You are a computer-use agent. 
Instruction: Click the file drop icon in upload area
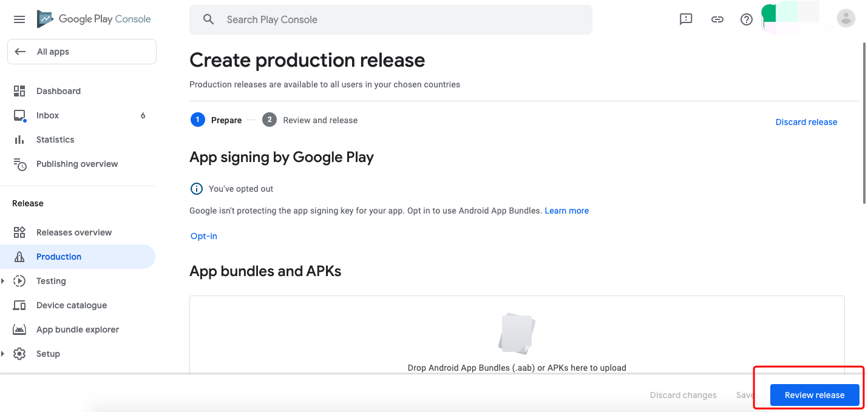click(x=517, y=333)
